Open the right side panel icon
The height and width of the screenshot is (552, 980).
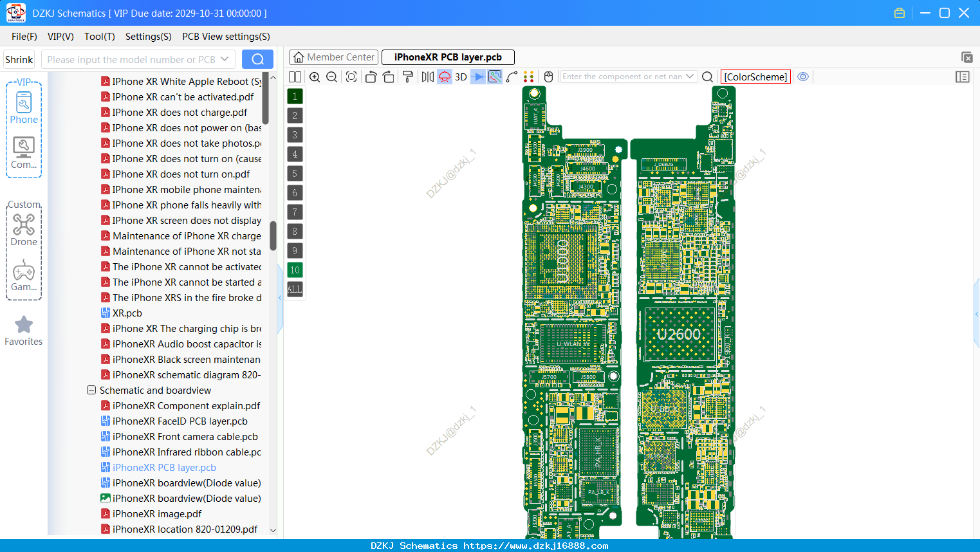(963, 77)
